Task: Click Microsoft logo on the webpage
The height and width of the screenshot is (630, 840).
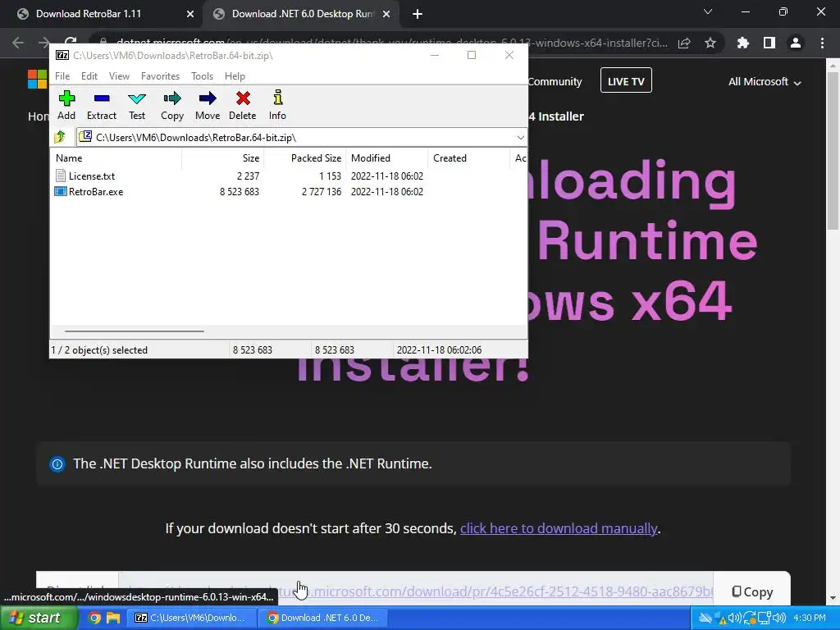Action: [x=37, y=80]
